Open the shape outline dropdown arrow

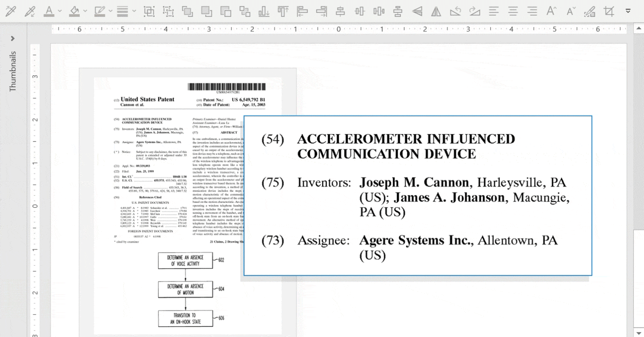pyautogui.click(x=111, y=11)
